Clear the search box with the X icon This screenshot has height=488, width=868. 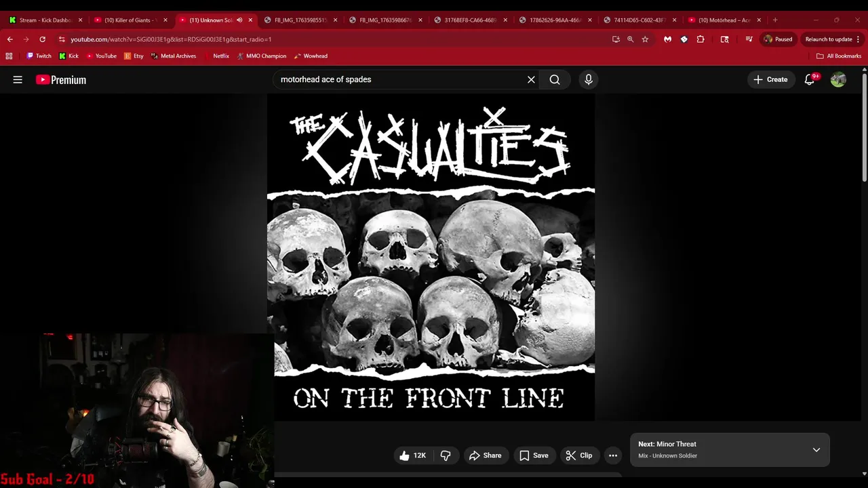click(x=531, y=79)
